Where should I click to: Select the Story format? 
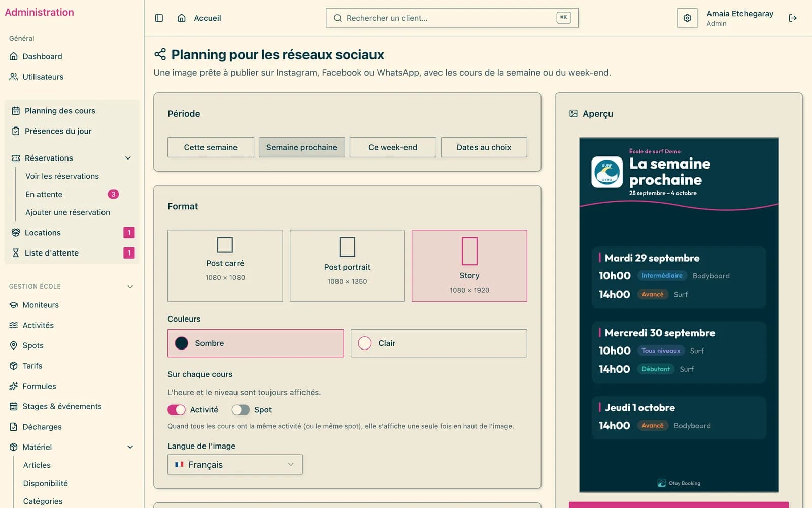tap(469, 266)
